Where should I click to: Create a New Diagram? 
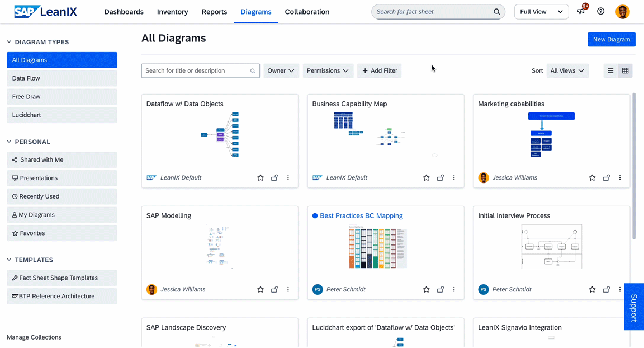point(611,39)
